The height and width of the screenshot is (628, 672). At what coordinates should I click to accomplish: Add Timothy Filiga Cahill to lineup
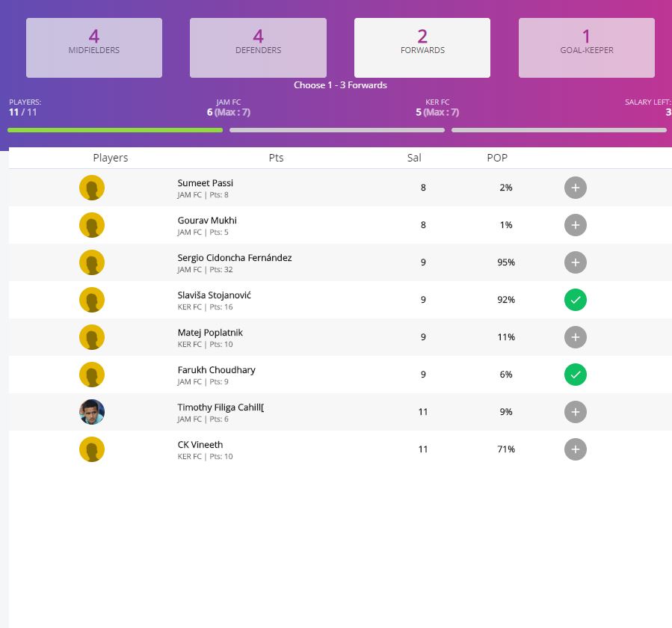(575, 412)
